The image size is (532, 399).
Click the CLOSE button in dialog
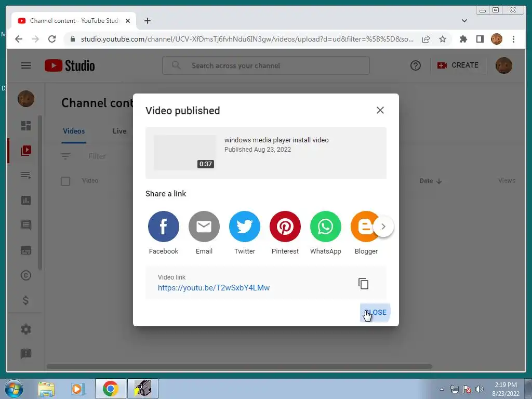point(375,312)
